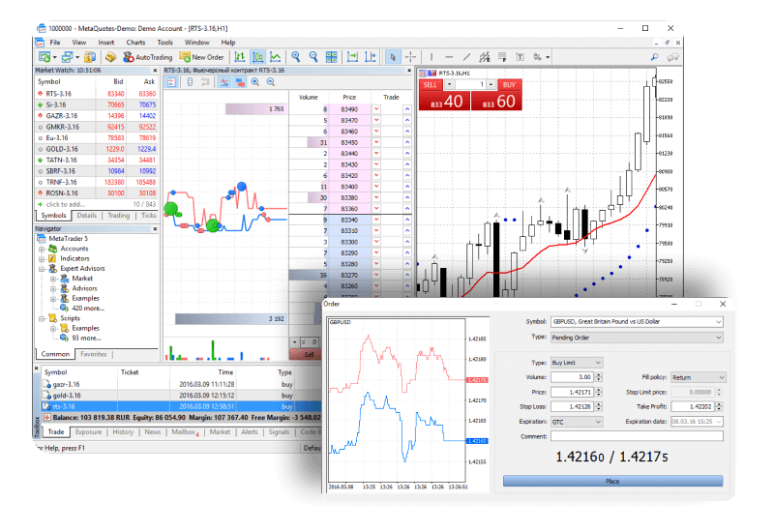This screenshot has height=532, width=774.
Task: Click the Comment input field
Action: [x=637, y=436]
